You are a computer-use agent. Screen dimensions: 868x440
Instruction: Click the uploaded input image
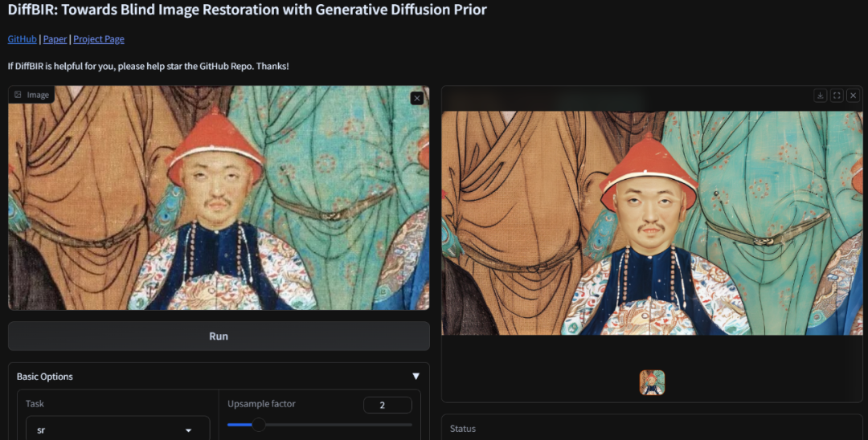219,198
